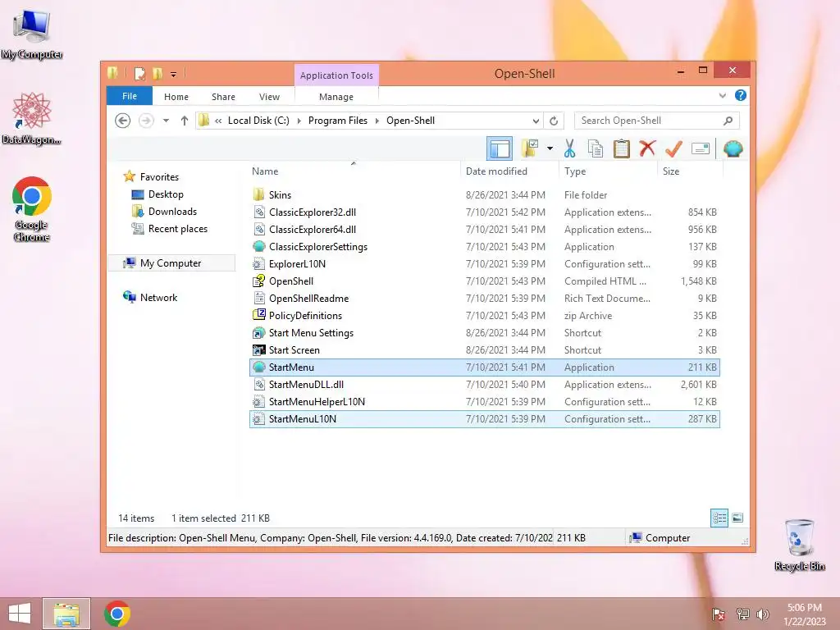Click the folder options toolbar icon
This screenshot has height=630, width=840.
pos(530,148)
